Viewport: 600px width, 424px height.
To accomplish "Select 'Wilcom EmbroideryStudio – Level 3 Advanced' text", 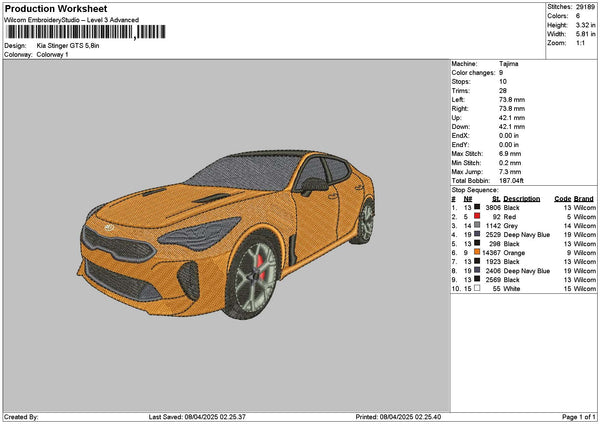I will click(72, 20).
